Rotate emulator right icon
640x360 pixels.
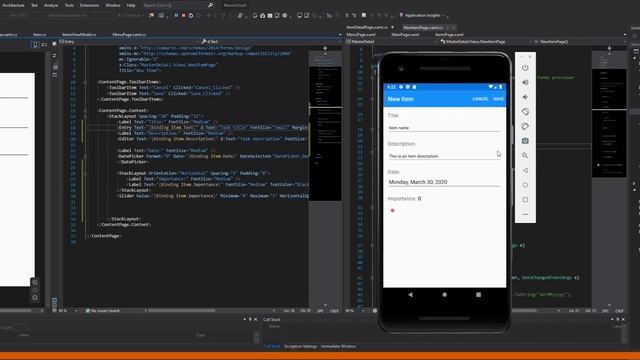point(525,127)
